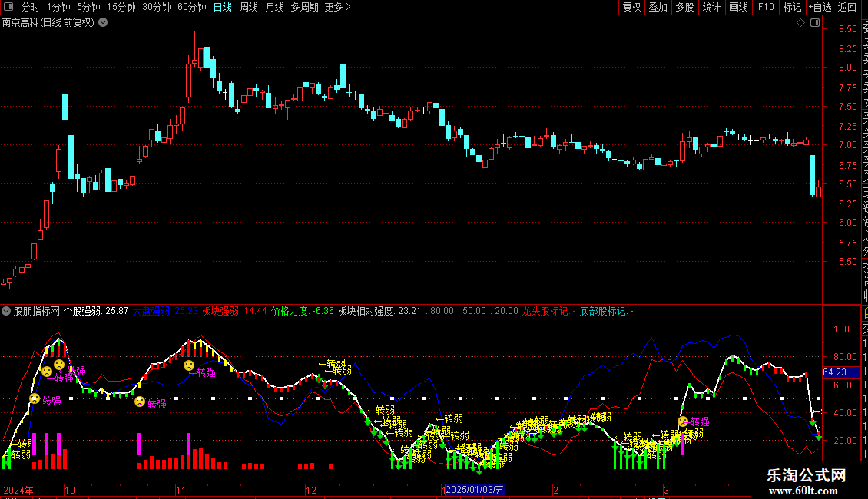Screen dimensions: 868x499
Task: Select the 30分钟 period tab
Action: (x=157, y=7)
